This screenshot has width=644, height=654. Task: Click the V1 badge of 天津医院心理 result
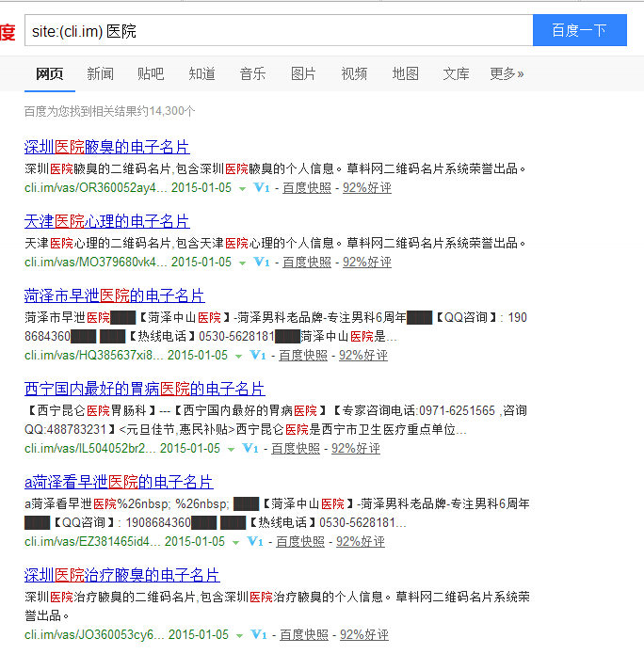(x=262, y=262)
